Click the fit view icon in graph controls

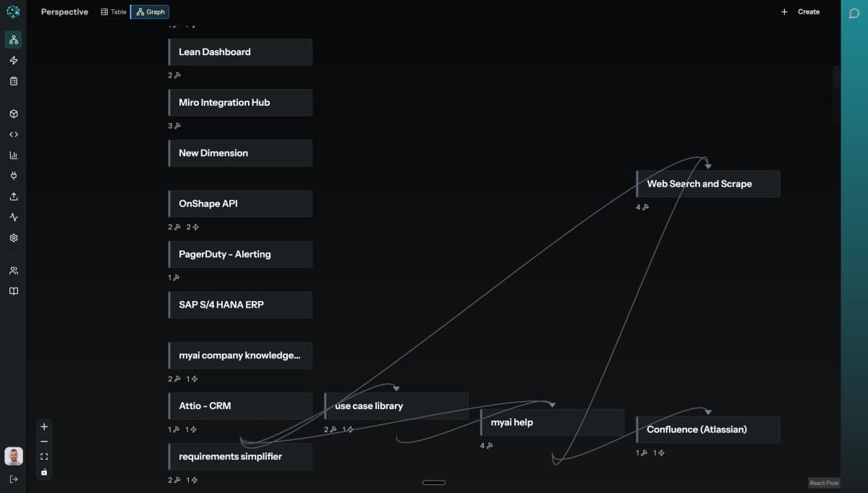tap(43, 456)
